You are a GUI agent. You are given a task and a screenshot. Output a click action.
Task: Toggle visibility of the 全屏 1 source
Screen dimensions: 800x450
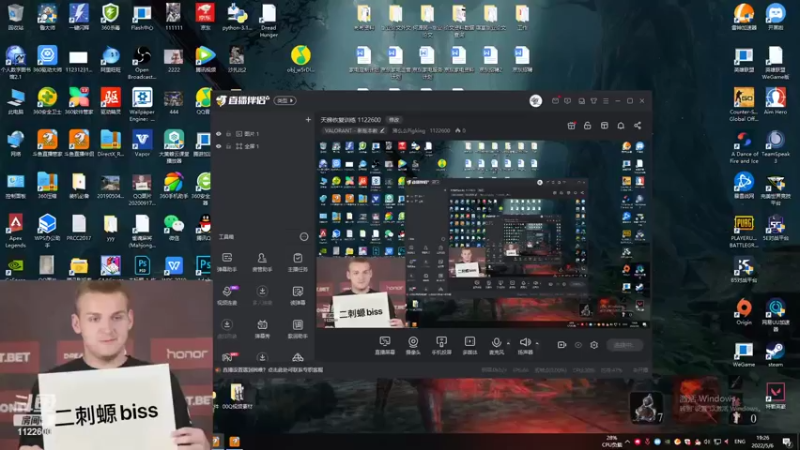pyautogui.click(x=219, y=146)
